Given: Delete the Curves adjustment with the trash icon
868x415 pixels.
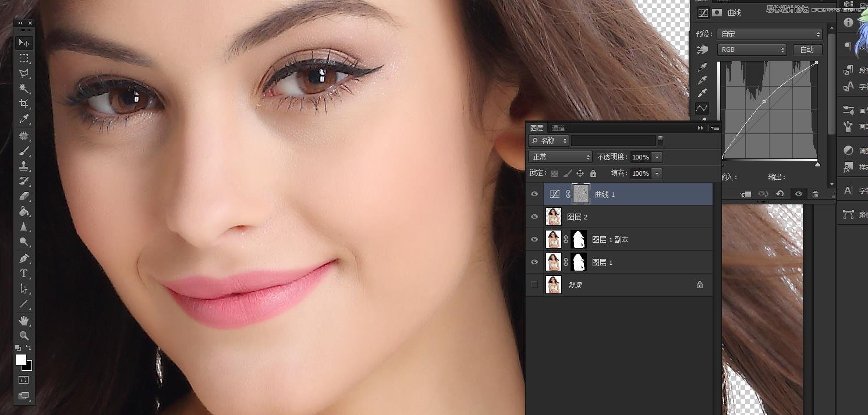Looking at the screenshot, I should [x=816, y=194].
